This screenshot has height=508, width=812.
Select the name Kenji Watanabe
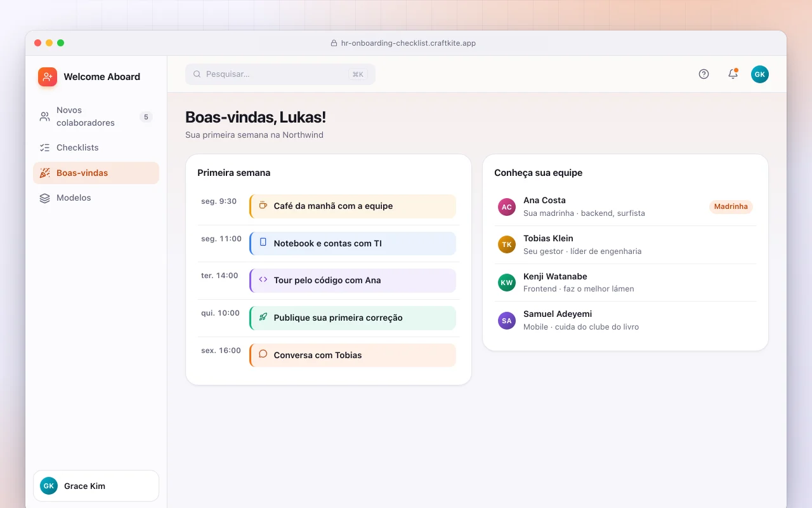point(555,276)
